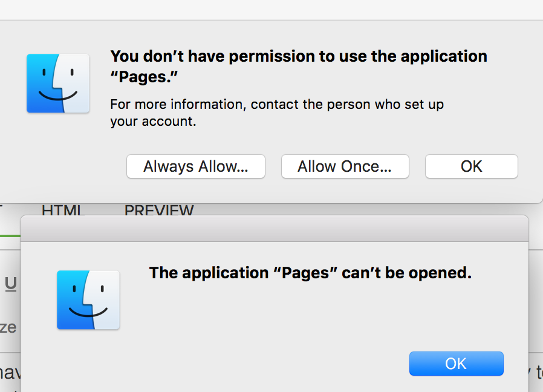The height and width of the screenshot is (392, 543).
Task: Dismiss the permission dialog with its OK button
Action: 471,166
